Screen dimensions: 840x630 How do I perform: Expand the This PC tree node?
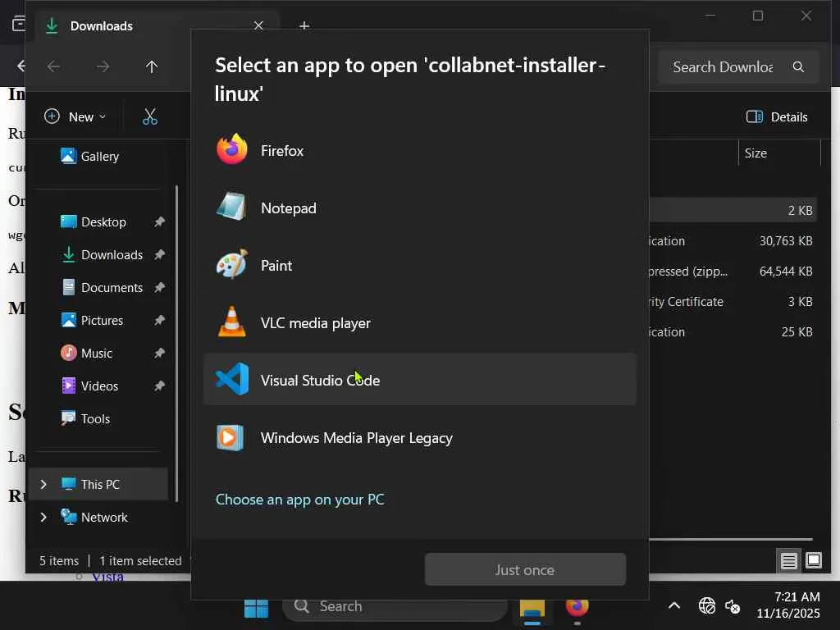[43, 484]
